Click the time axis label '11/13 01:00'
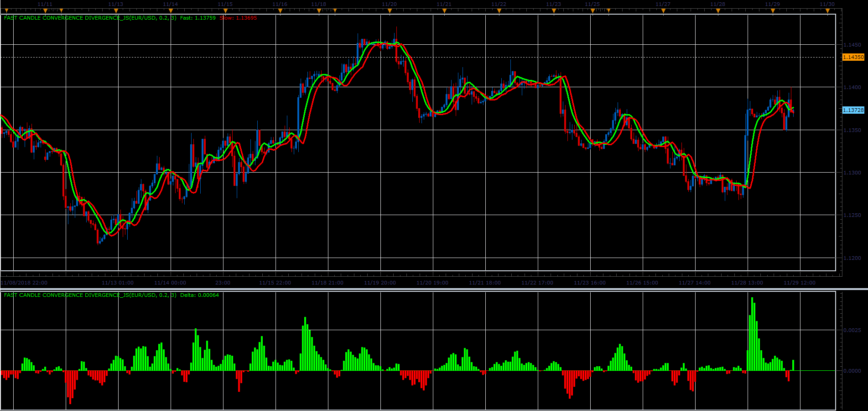Image resolution: width=868 pixels, height=411 pixels. [x=118, y=283]
